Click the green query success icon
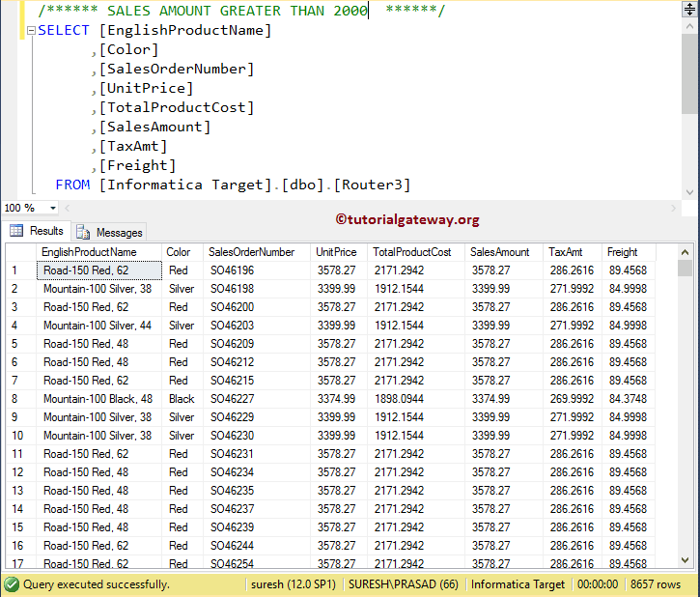Screen dimensions: 700x597 (x=12, y=584)
